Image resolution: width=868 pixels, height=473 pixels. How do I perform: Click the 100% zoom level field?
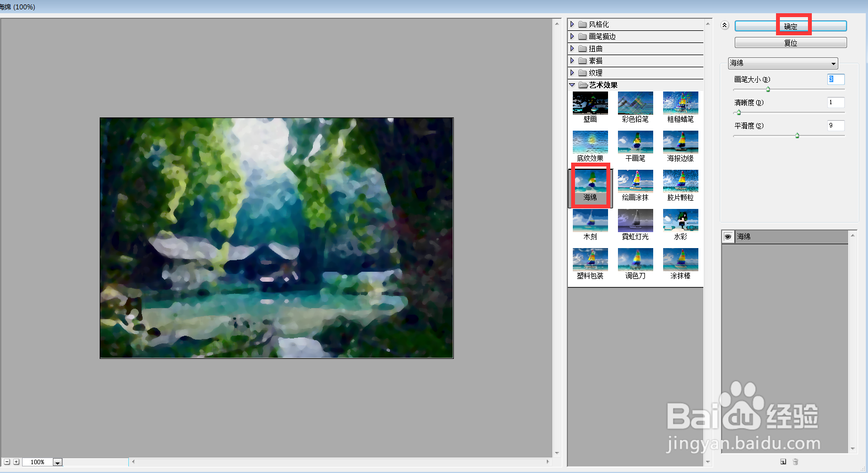pos(37,462)
